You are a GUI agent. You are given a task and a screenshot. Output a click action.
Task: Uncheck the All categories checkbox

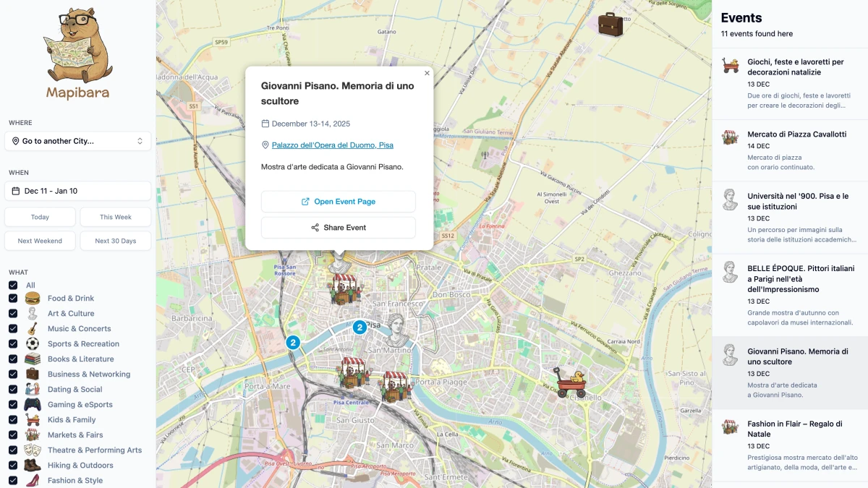[13, 286]
